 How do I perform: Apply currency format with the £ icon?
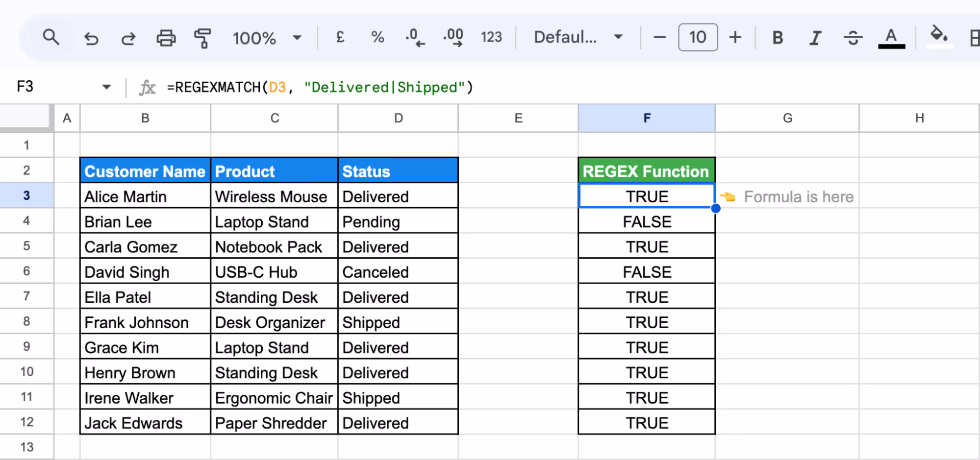click(340, 38)
